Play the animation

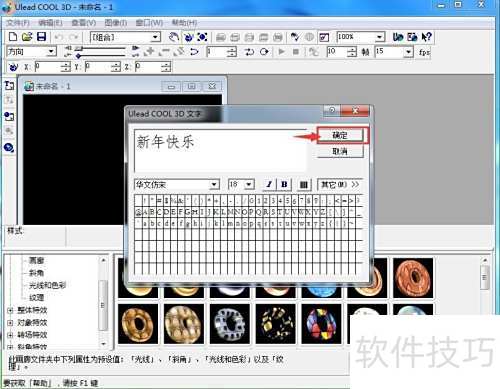click(282, 52)
